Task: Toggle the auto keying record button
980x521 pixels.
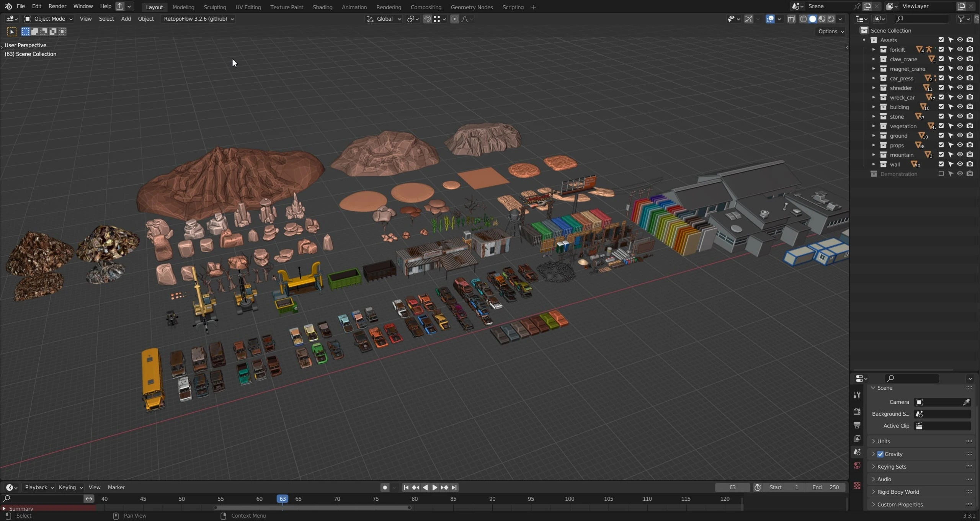Action: tap(385, 487)
